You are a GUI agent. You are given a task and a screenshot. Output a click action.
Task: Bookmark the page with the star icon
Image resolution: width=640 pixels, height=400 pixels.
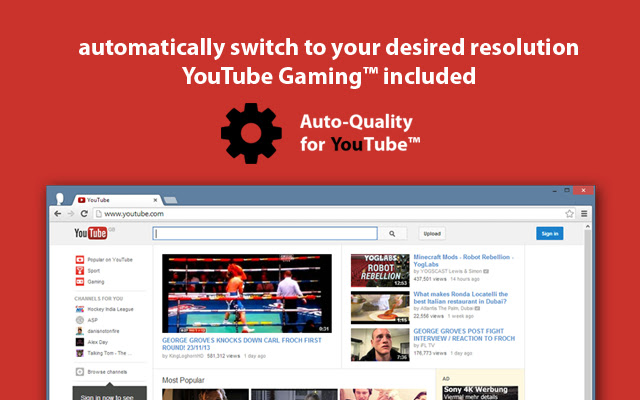point(569,213)
